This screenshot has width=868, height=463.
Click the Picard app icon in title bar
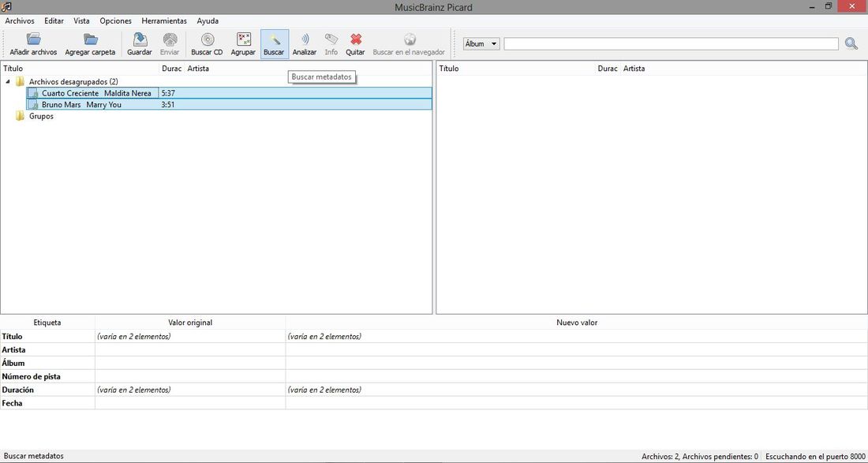6,6
